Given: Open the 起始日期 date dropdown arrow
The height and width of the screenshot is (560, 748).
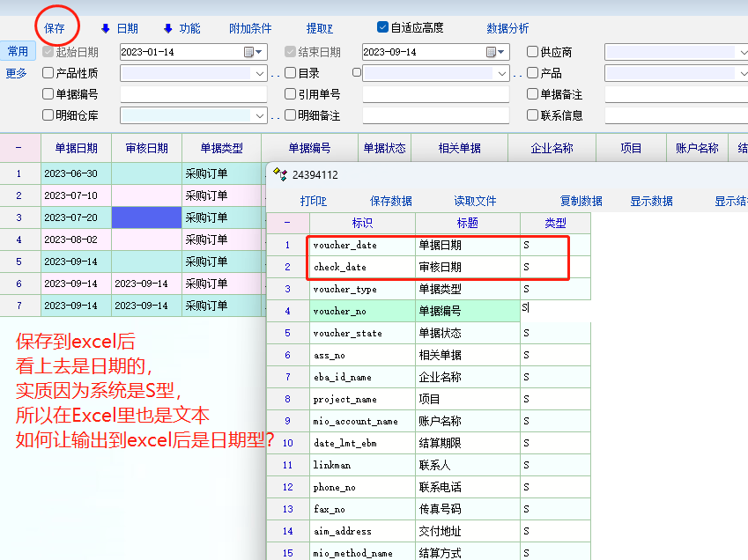Looking at the screenshot, I should (x=261, y=52).
